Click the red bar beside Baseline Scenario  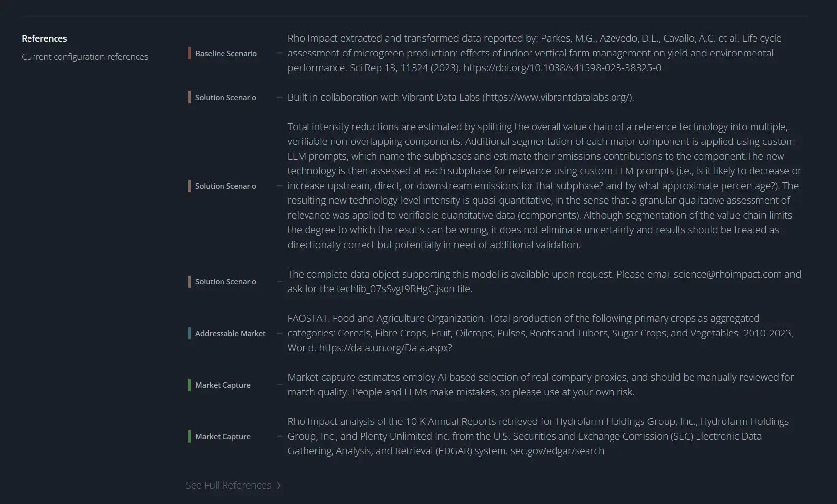click(x=189, y=53)
